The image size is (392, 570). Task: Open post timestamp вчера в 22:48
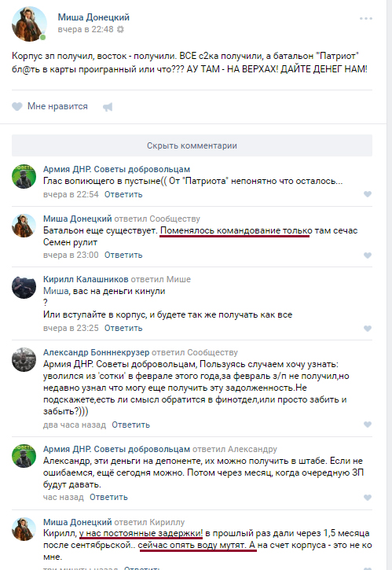coord(86,29)
